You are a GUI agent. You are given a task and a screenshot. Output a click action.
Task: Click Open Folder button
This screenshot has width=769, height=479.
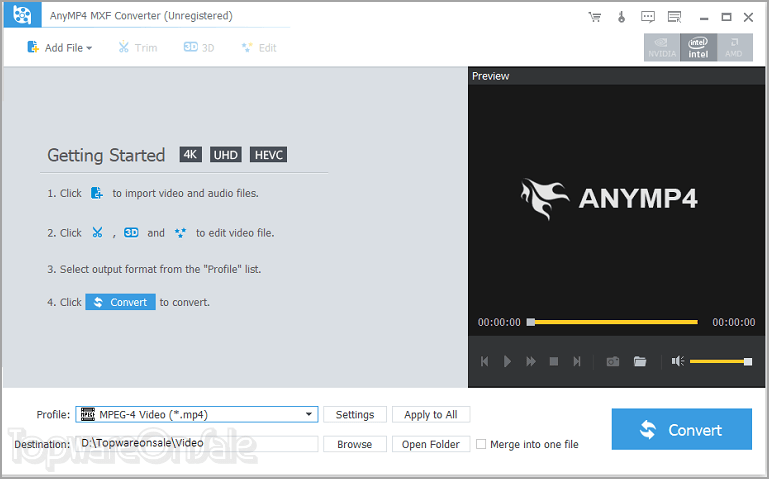[x=431, y=444]
